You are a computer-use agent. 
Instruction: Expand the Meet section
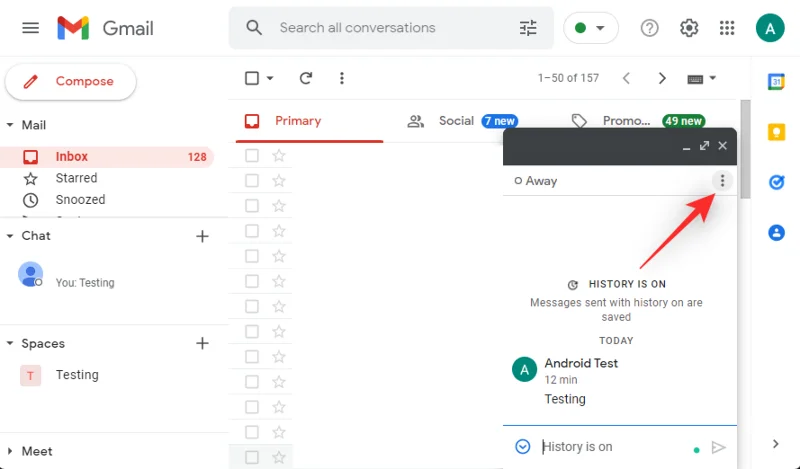pyautogui.click(x=10, y=451)
